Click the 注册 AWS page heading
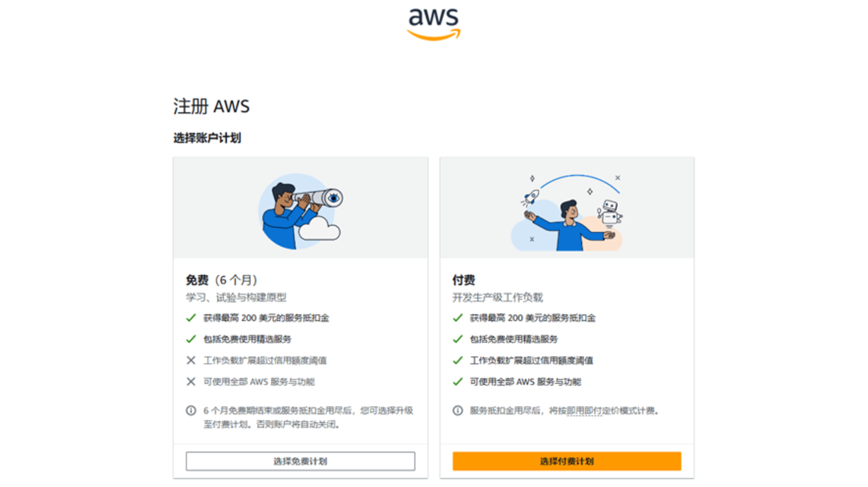Image resolution: width=868 pixels, height=487 pixels. 211,106
